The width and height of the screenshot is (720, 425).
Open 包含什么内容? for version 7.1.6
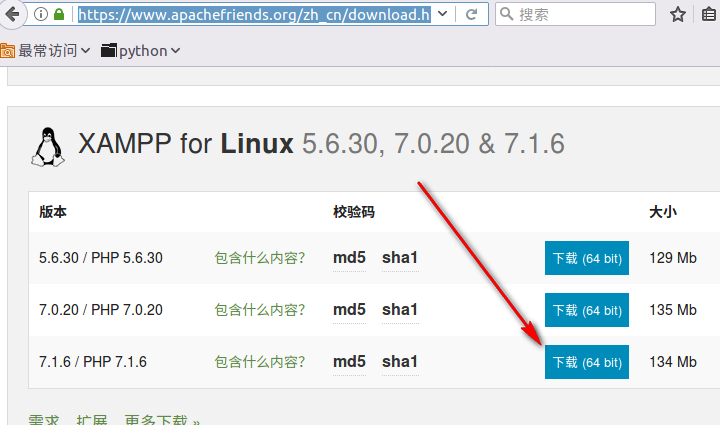[259, 362]
